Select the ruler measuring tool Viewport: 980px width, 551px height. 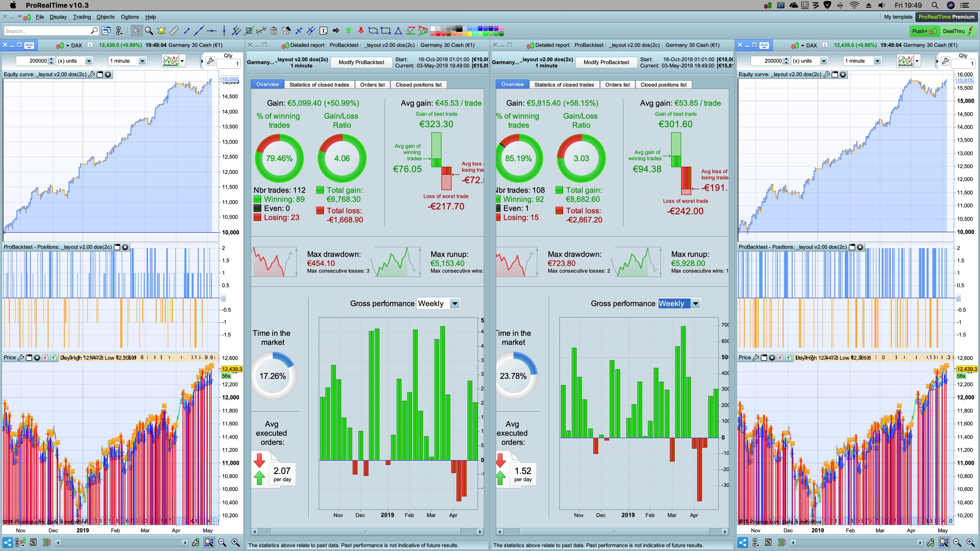(x=174, y=31)
